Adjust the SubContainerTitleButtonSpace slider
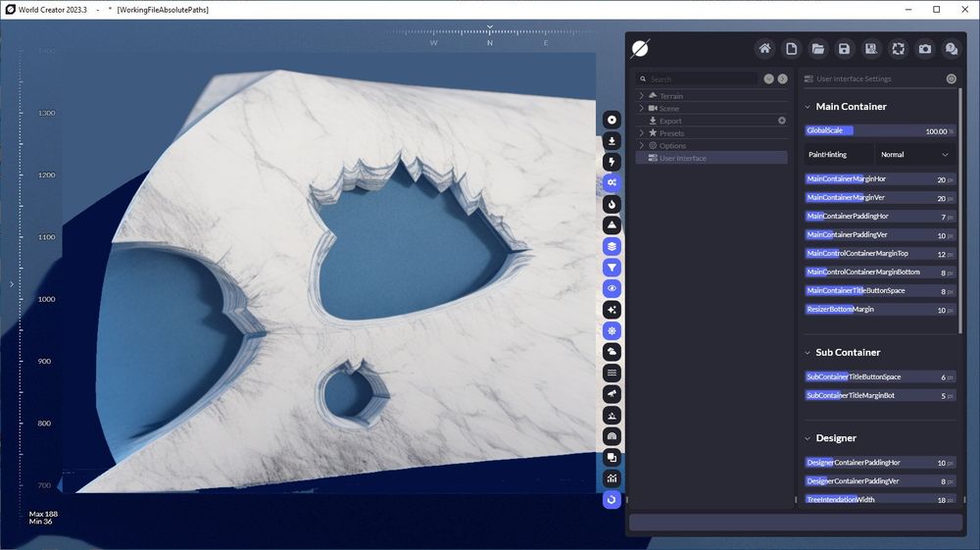The height and width of the screenshot is (550, 980). [880, 376]
